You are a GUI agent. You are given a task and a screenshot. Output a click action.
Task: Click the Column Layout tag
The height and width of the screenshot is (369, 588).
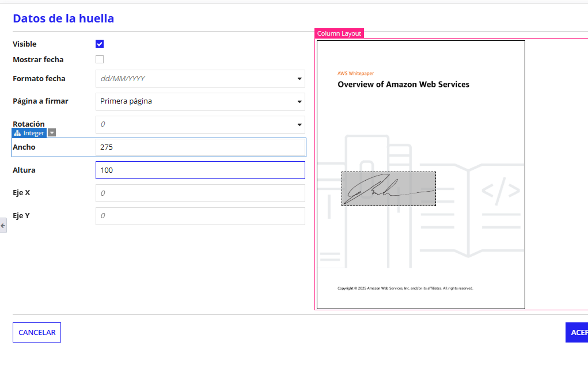coord(339,33)
